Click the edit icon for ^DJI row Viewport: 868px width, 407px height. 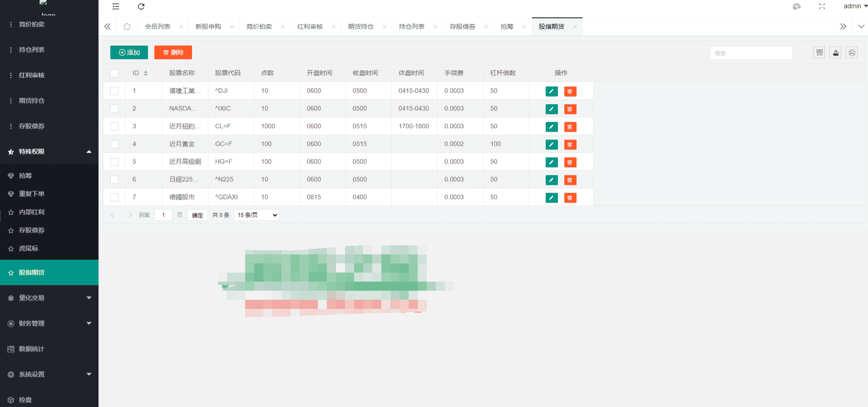pos(552,91)
